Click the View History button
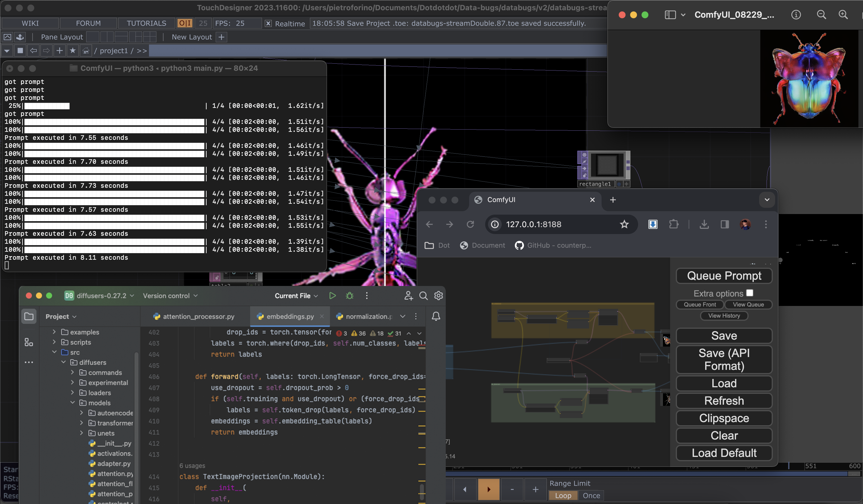Image resolution: width=863 pixels, height=504 pixels. (724, 316)
